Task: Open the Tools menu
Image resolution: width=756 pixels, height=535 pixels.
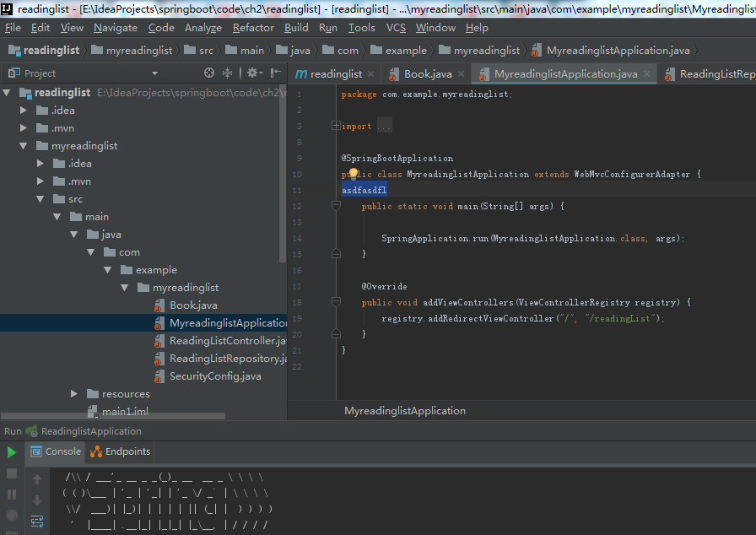Action: [x=362, y=28]
